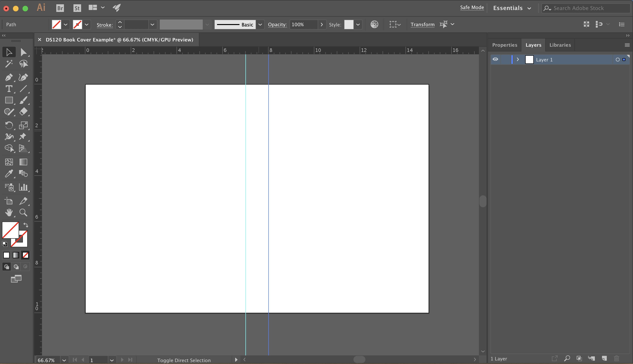Open the Bridge application icon
Screen dimensions: 633x364
[60, 8]
